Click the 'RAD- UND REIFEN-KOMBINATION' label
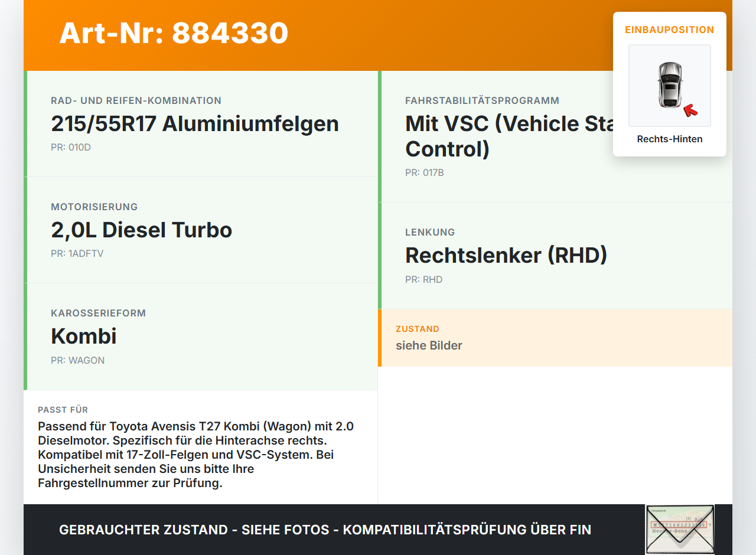This screenshot has height=555, width=756. click(136, 100)
